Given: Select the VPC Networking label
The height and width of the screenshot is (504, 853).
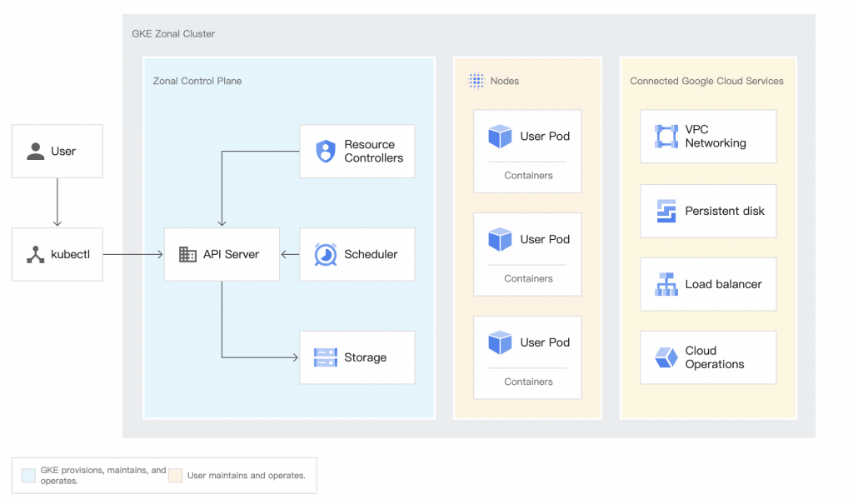Looking at the screenshot, I should tap(716, 136).
